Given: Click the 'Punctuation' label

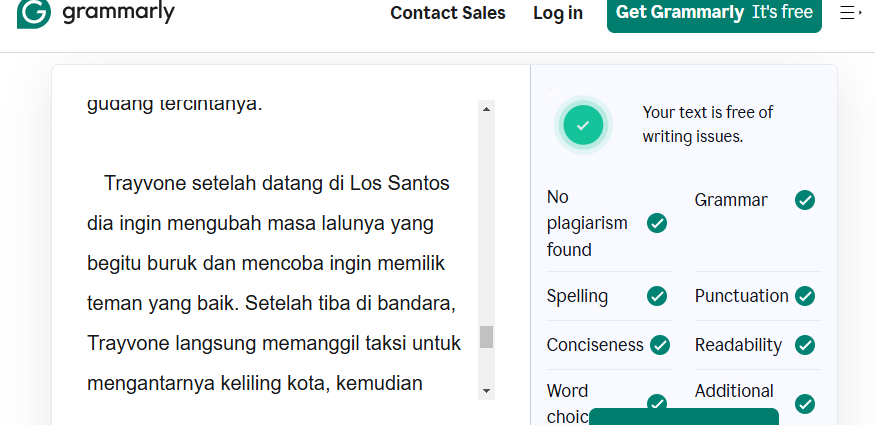Looking at the screenshot, I should point(742,296).
